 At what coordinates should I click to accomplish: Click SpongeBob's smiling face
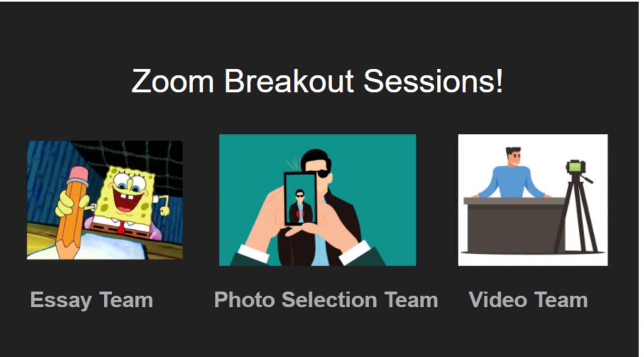[x=127, y=194]
